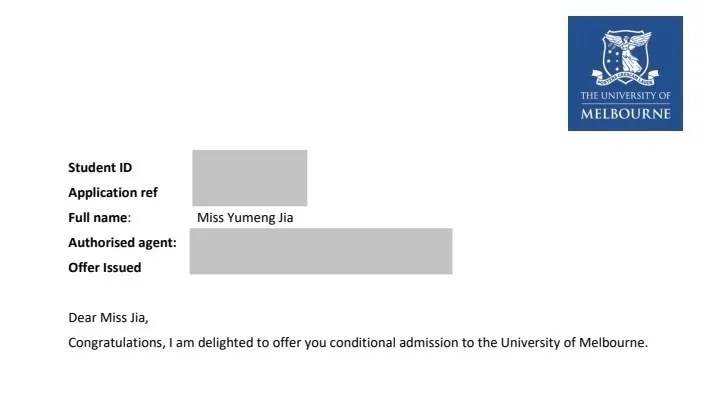Select the Authorised agent label
Screen dimensions: 720x400
122,242
